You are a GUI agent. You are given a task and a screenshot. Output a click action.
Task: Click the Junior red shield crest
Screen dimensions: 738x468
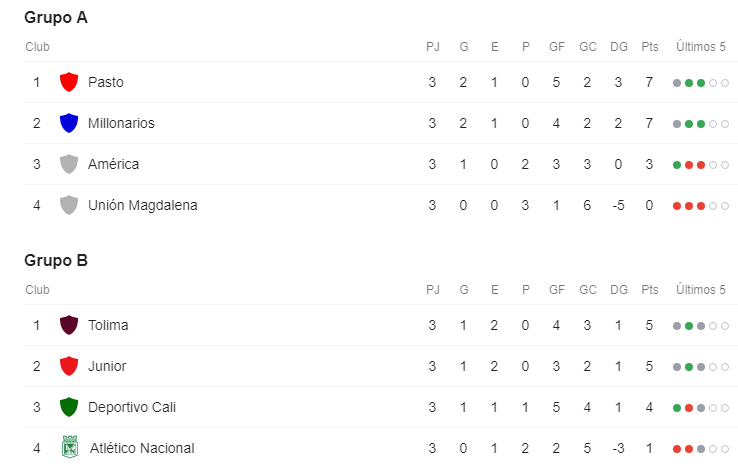tap(69, 366)
